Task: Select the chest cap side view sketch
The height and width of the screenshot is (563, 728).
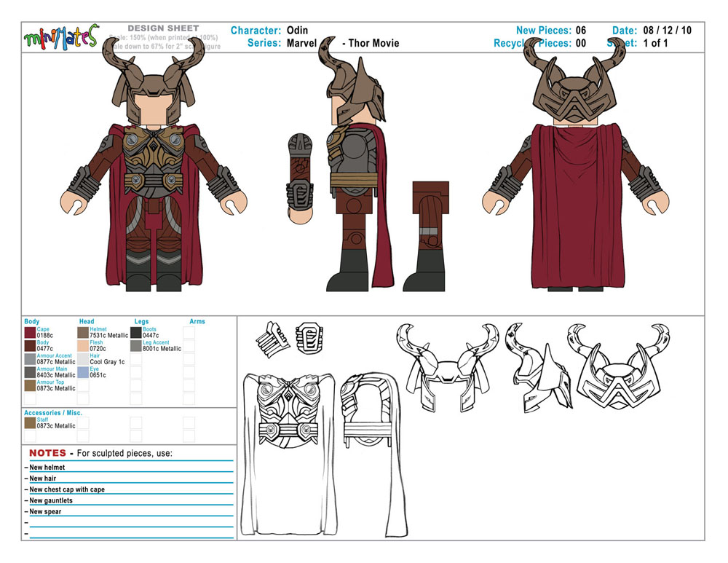Action: [x=373, y=454]
